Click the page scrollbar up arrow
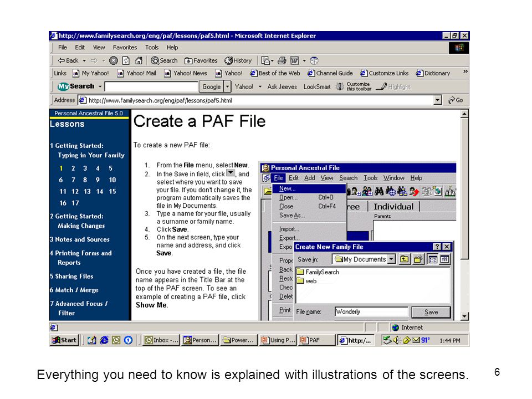The image size is (532, 399). [464, 114]
